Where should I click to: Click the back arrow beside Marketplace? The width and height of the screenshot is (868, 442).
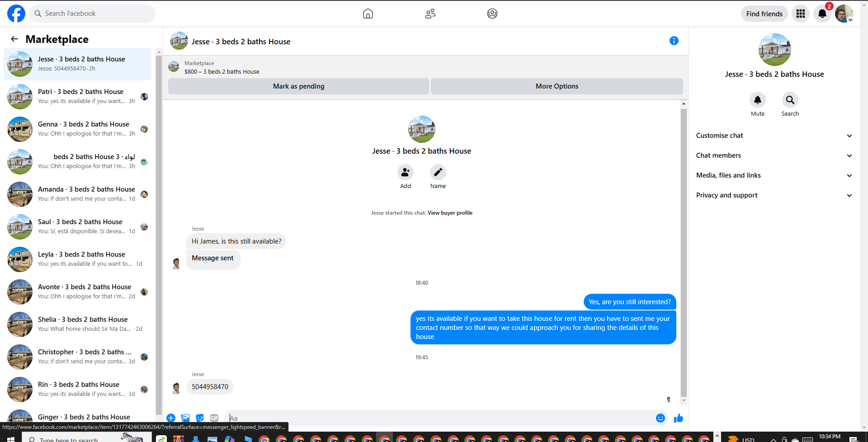coord(14,39)
